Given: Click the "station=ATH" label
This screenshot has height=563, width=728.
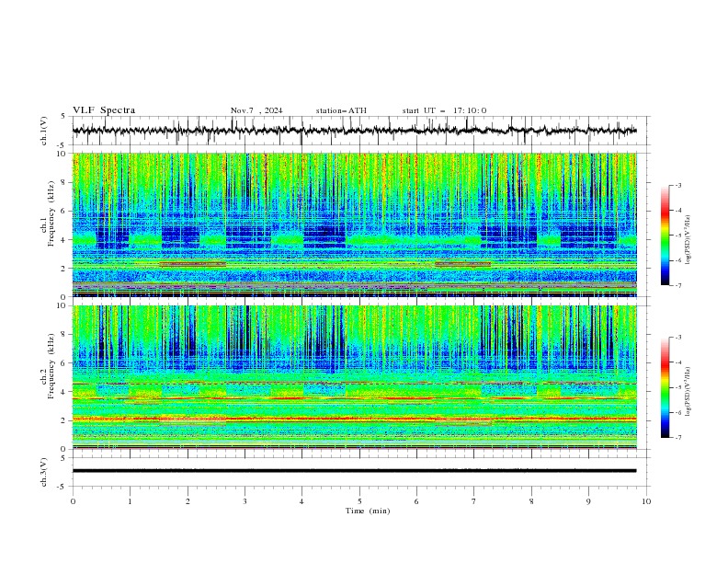Looking at the screenshot, I should click(x=341, y=110).
